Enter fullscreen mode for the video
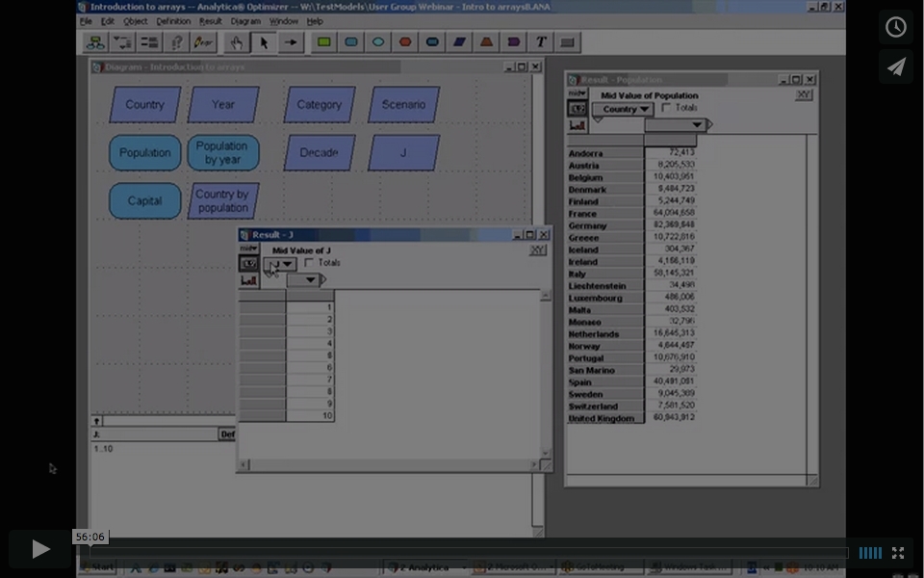Screen dimensions: 924x578 point(898,553)
